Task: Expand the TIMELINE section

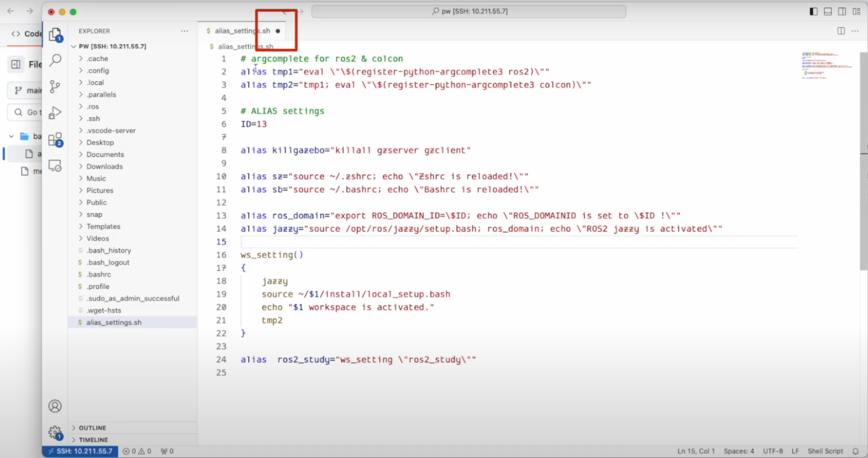Action: (93, 440)
